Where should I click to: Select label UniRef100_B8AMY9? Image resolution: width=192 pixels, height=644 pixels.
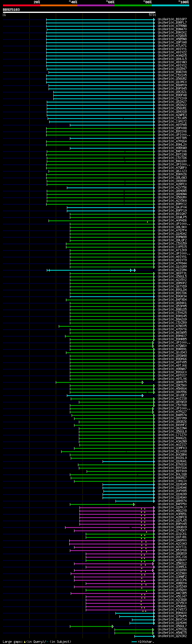click(x=172, y=85)
